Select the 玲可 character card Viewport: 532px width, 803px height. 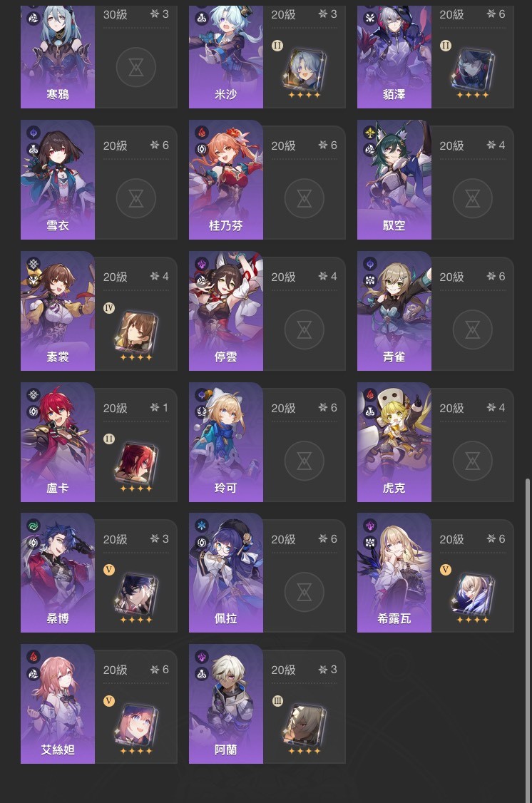pyautogui.click(x=267, y=442)
